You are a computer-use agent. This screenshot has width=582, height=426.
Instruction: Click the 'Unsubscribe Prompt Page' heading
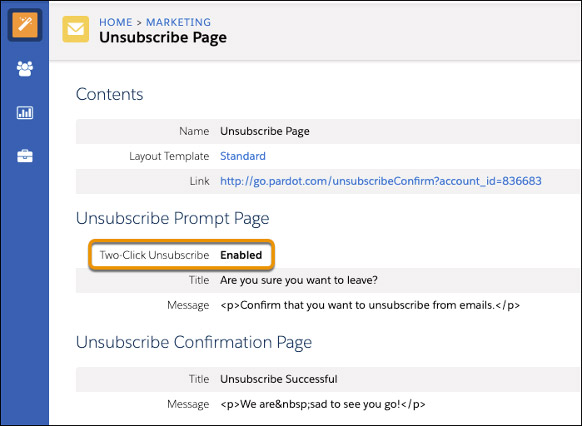click(x=173, y=218)
